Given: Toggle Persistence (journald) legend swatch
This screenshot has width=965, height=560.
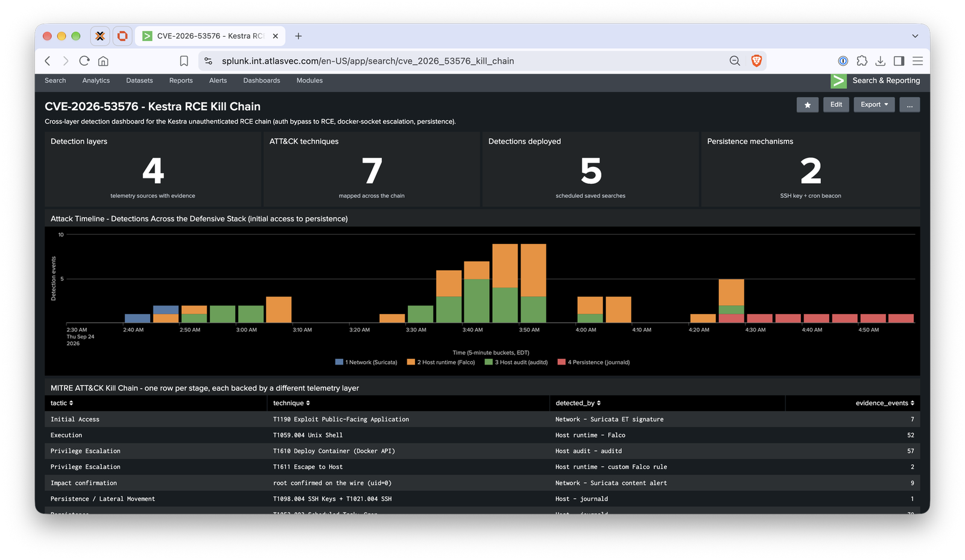Looking at the screenshot, I should tap(562, 362).
